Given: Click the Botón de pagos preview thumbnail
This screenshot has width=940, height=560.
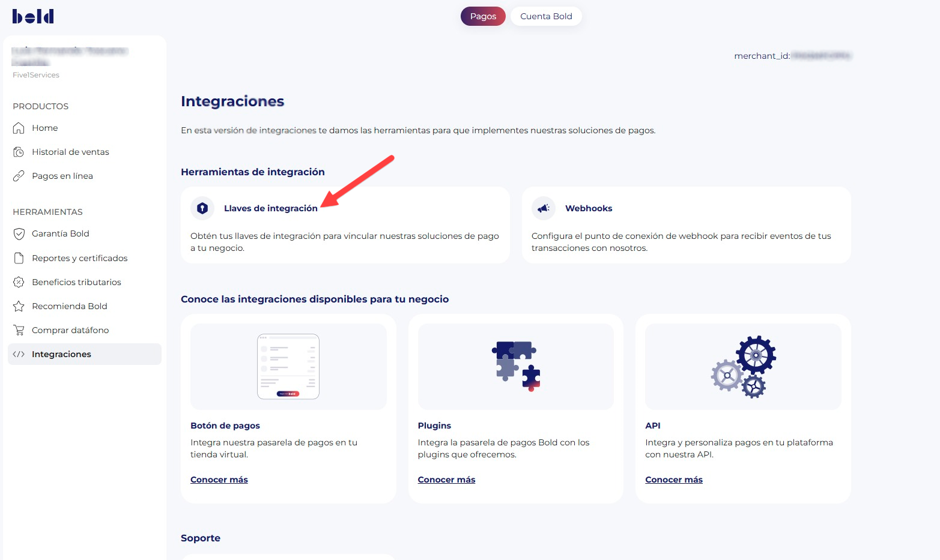Looking at the screenshot, I should click(x=288, y=367).
